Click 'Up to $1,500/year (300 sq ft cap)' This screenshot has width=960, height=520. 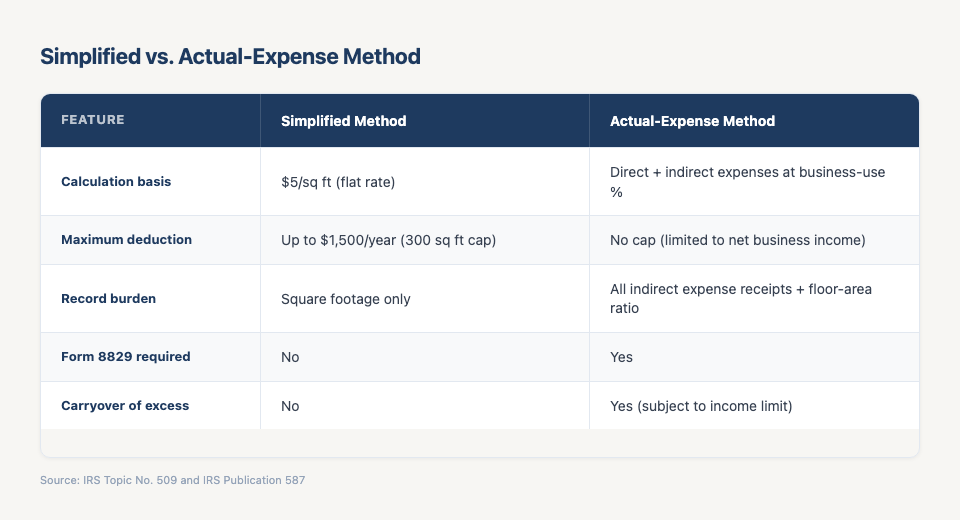click(388, 240)
